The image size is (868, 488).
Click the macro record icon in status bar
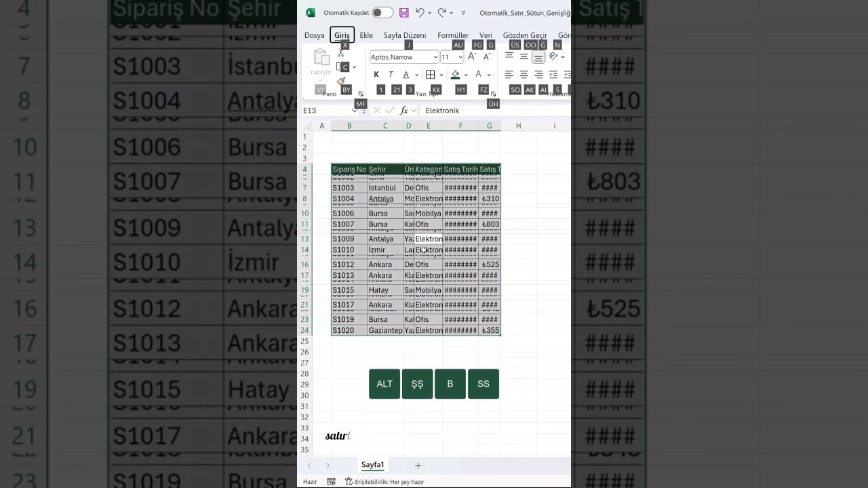pyautogui.click(x=331, y=481)
